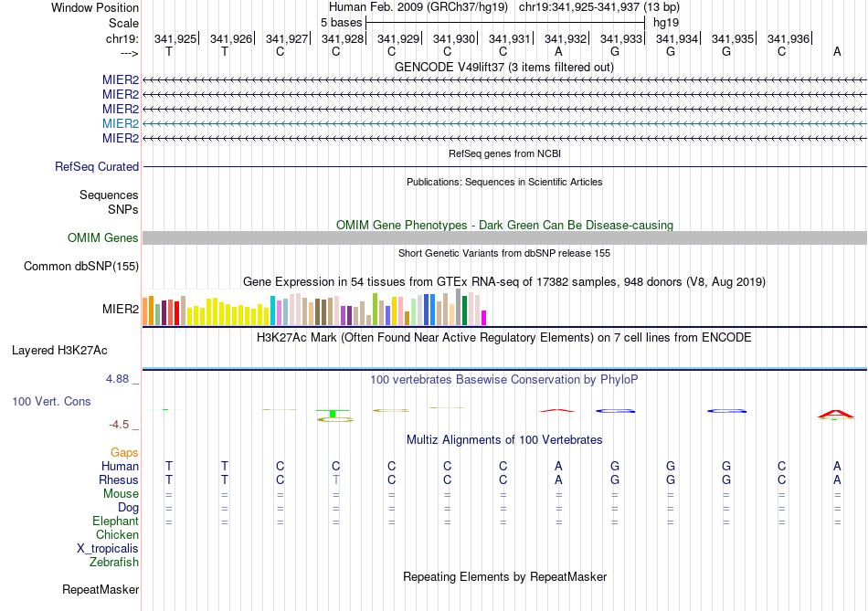
Task: Click the Elephant species label
Action: [x=116, y=521]
